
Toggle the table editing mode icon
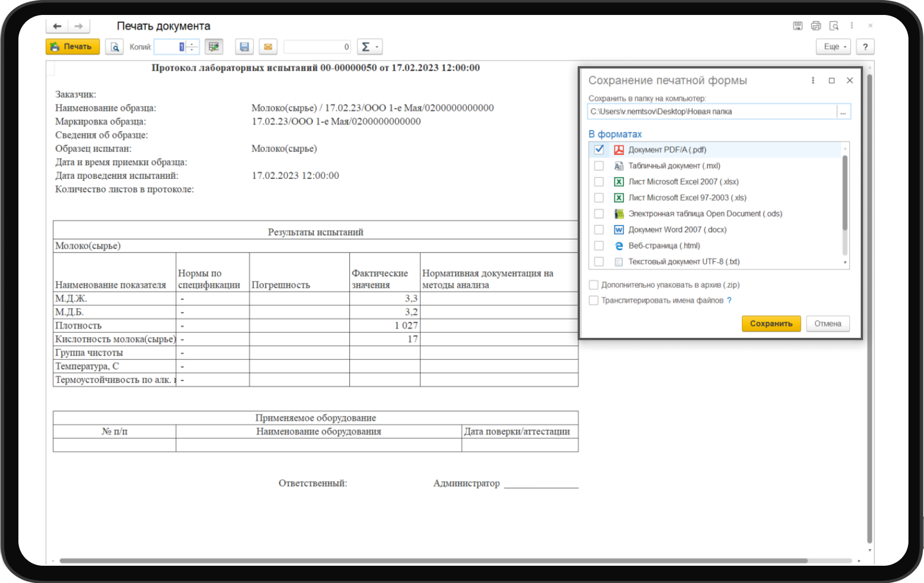pyautogui.click(x=214, y=47)
